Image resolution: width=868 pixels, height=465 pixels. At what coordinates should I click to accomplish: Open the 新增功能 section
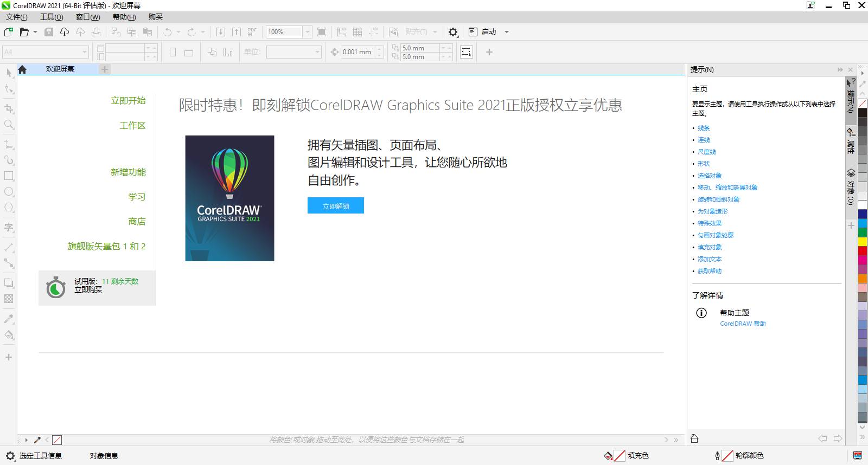[x=129, y=172]
